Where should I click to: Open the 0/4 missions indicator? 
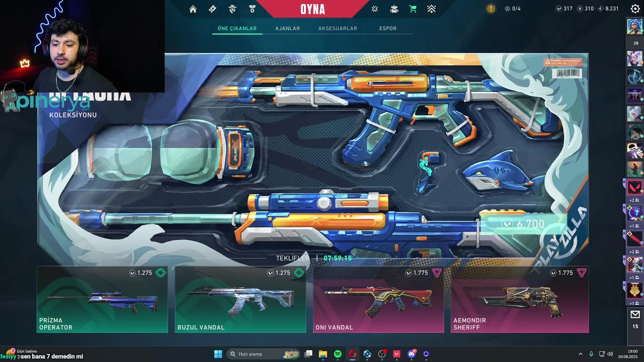coord(512,9)
